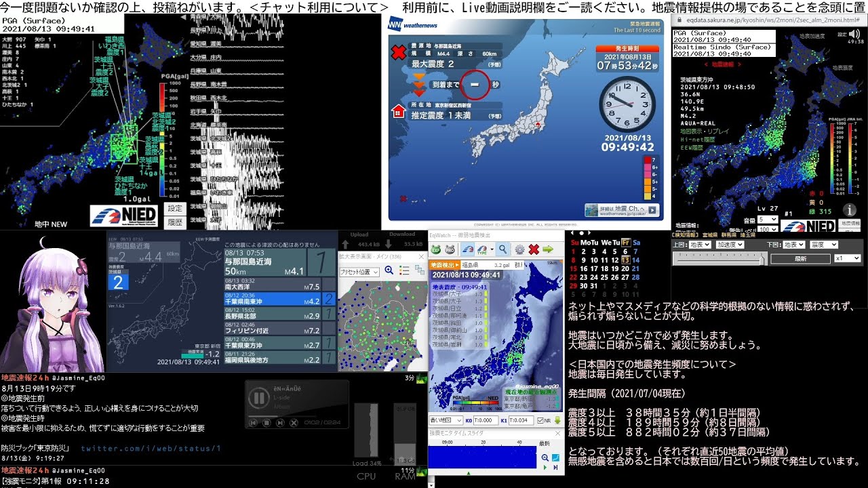Click the strong motion timeline slider handle
This screenshot has height=488, width=868.
point(468,473)
